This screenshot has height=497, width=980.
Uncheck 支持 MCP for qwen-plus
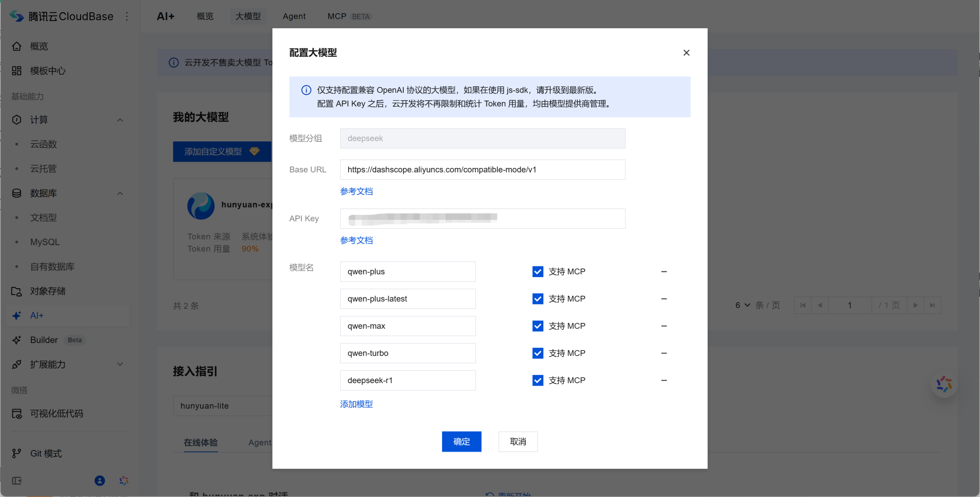pyautogui.click(x=538, y=272)
